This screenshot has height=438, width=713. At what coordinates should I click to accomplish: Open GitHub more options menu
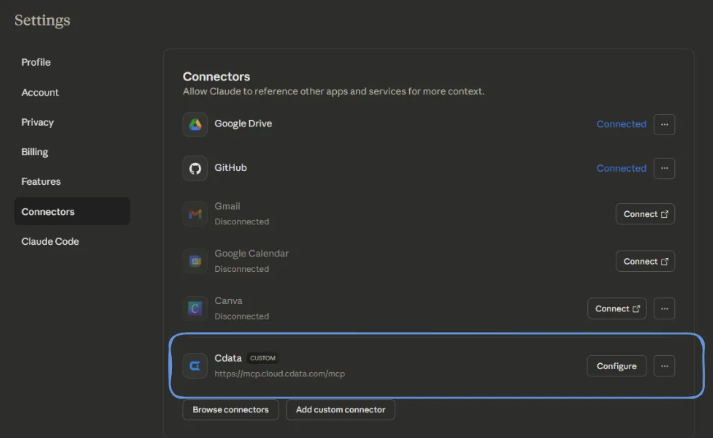(664, 168)
